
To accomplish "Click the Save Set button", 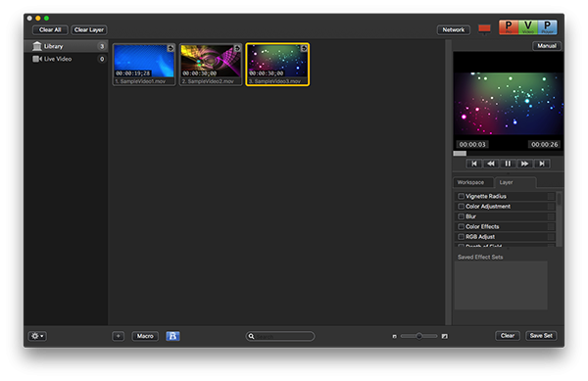I will (x=541, y=336).
